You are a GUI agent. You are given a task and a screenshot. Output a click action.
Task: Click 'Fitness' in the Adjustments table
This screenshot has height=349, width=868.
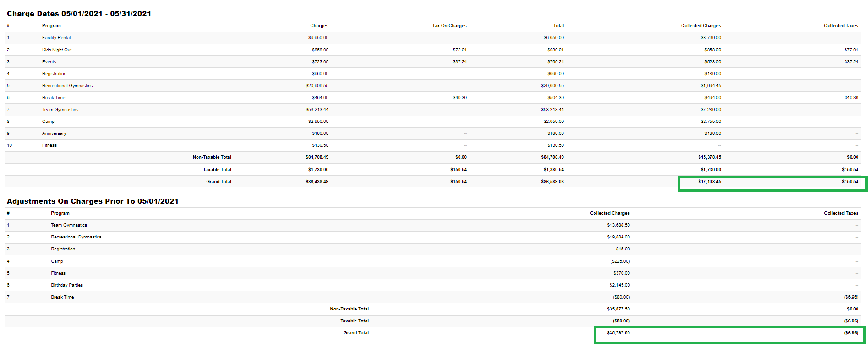point(58,273)
